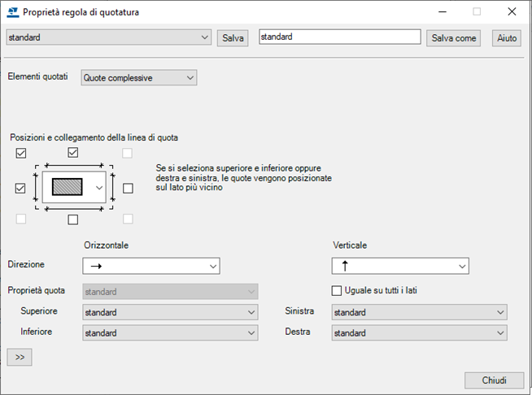Click the app icon in title bar
Viewport: 532px width, 395px height.
11,12
